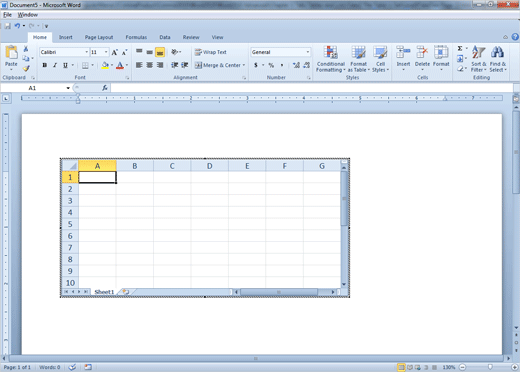Click the insert function fx icon
This screenshot has height=372, width=520.
tap(105, 88)
